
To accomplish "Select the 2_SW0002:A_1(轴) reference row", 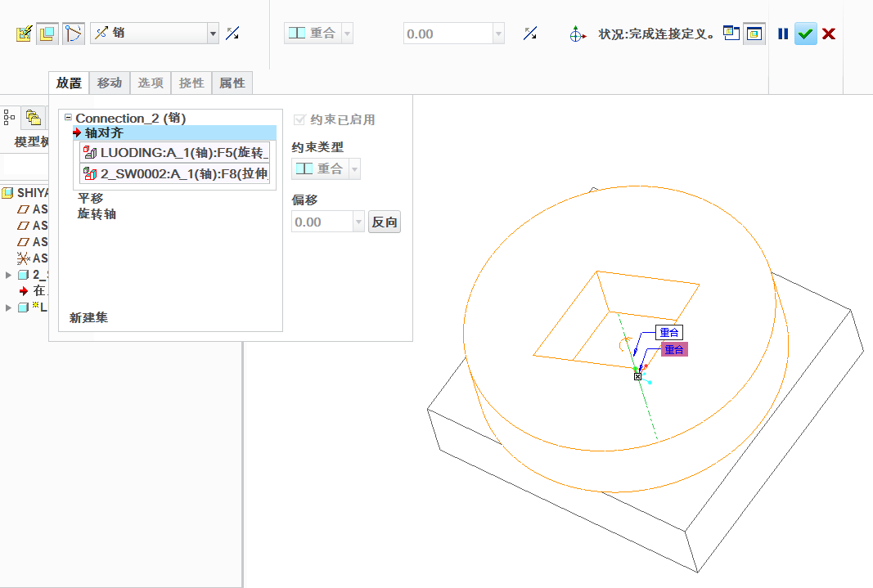I will pyautogui.click(x=175, y=174).
